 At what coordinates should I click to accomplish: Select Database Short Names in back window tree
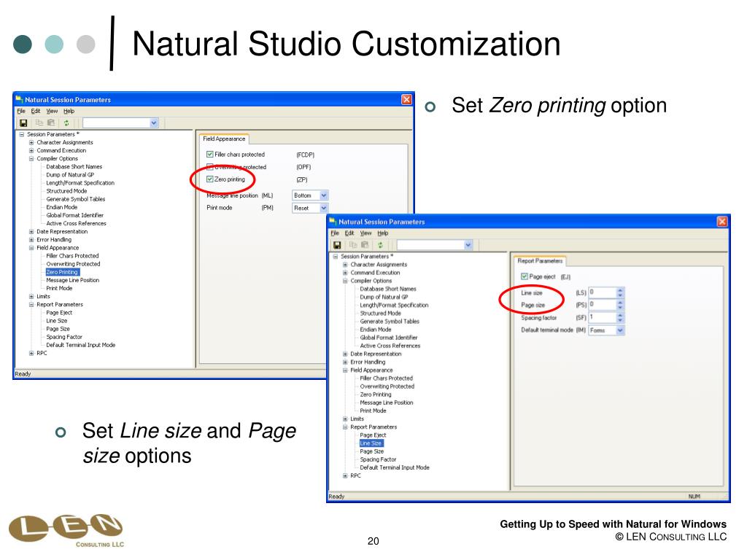pos(74,167)
